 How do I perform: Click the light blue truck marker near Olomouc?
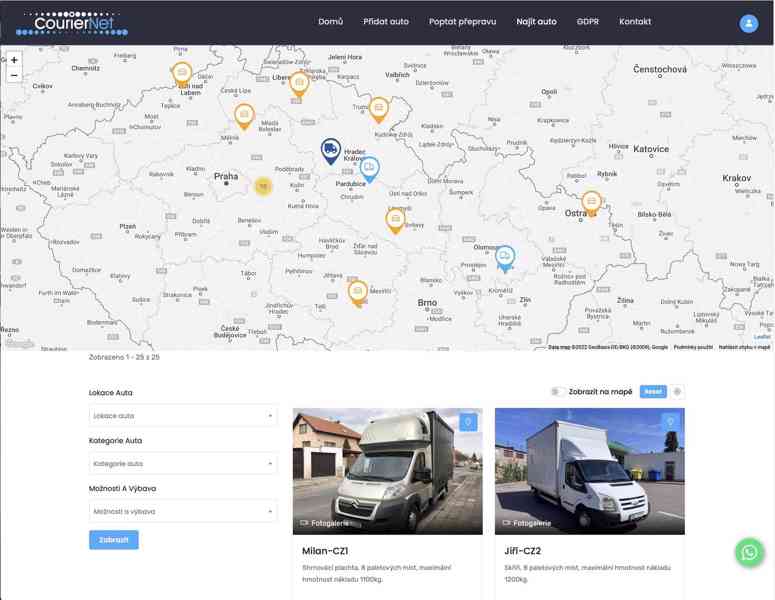point(505,256)
